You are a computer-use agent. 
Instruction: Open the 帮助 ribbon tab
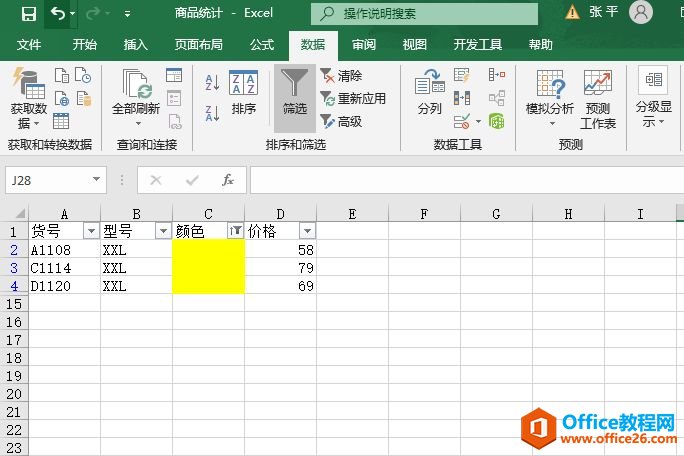pyautogui.click(x=540, y=45)
